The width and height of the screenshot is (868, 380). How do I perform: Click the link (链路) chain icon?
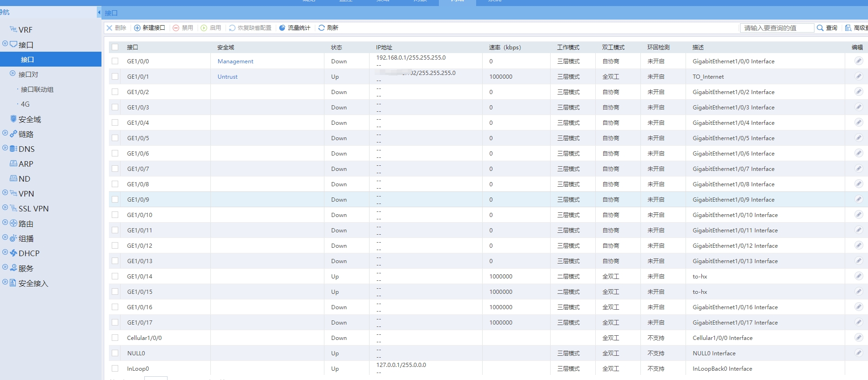(13, 134)
